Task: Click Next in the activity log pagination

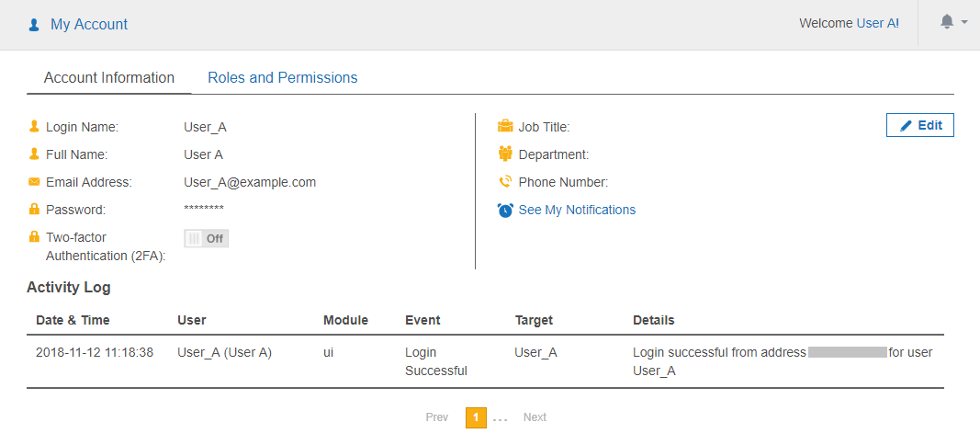Action: tap(535, 417)
